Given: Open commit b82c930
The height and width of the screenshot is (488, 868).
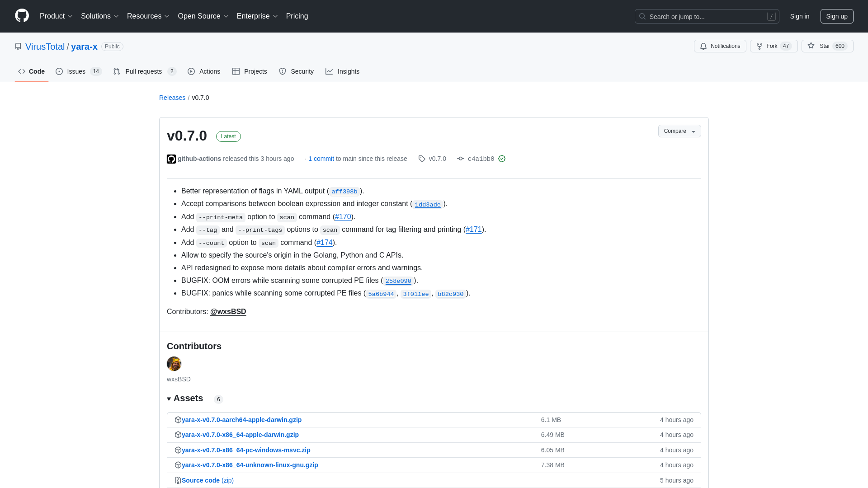Looking at the screenshot, I should (451, 294).
